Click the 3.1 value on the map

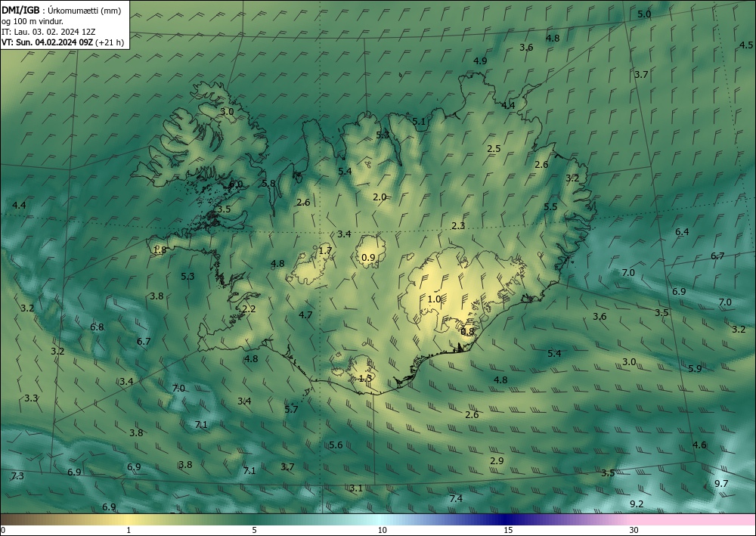click(356, 488)
